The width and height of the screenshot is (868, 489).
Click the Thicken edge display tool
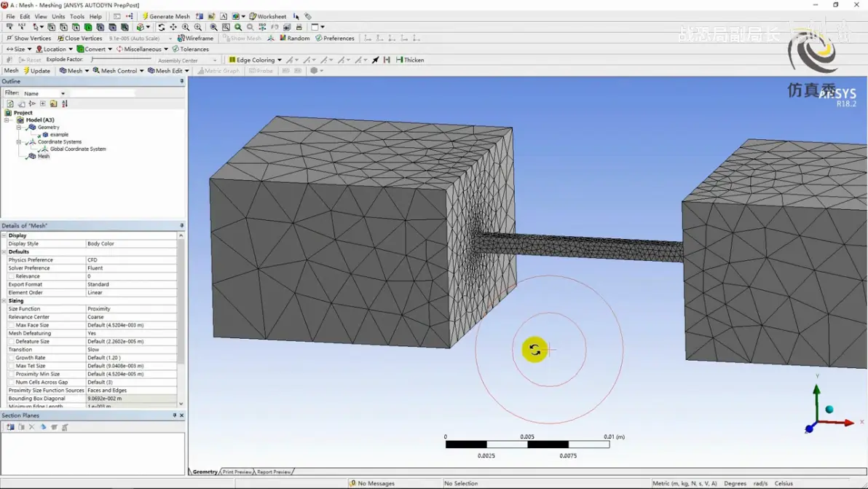(x=410, y=60)
